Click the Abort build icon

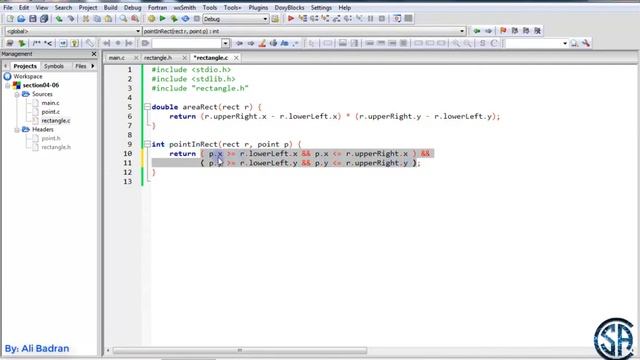pyautogui.click(x=197, y=19)
